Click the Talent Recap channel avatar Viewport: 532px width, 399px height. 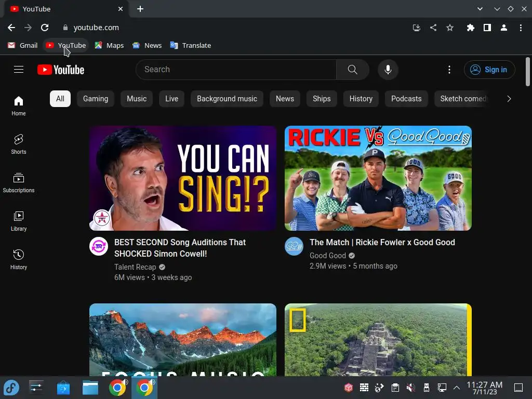pos(99,246)
